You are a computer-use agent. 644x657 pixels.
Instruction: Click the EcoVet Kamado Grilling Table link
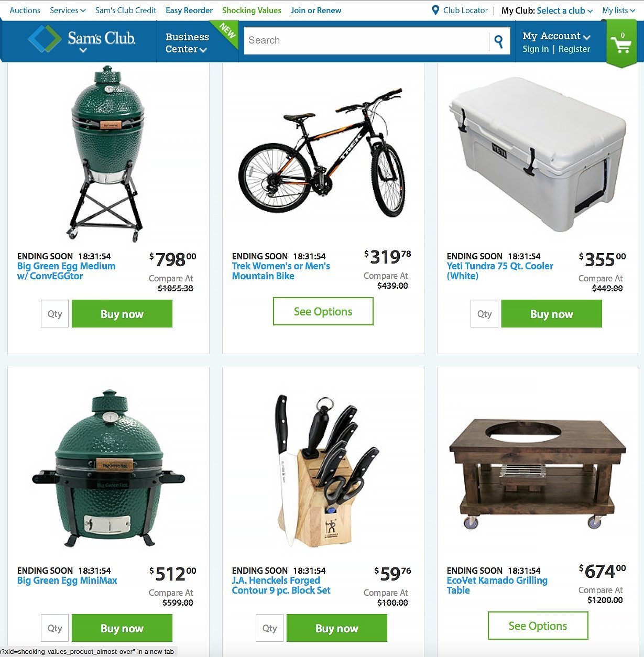[497, 585]
